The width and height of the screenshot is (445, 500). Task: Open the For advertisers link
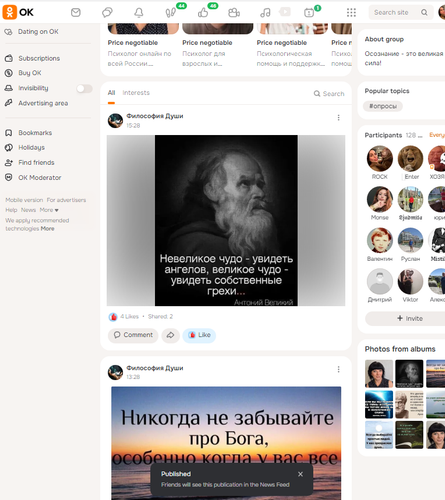[x=66, y=200]
